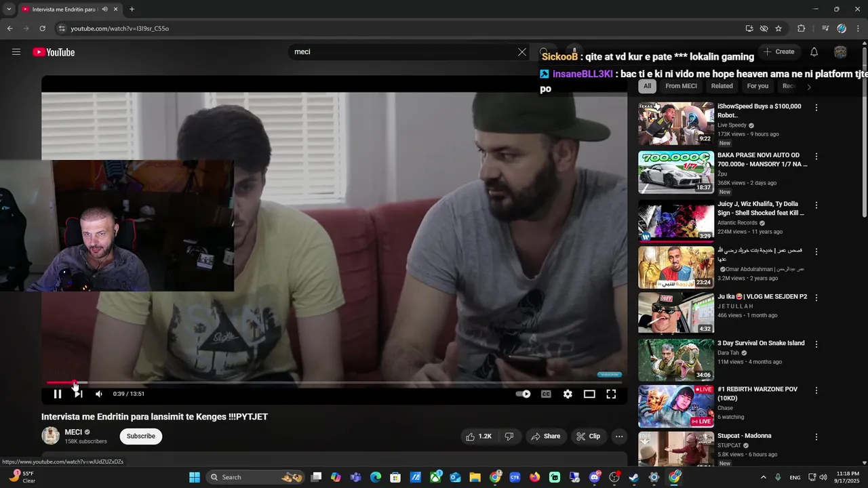Image resolution: width=868 pixels, height=488 pixels.
Task: Switch to theater mode
Action: point(589,394)
